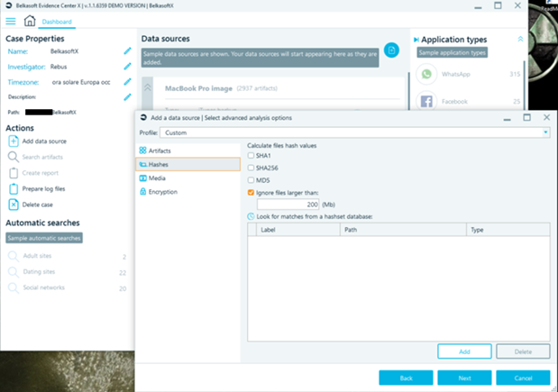
Task: Enable the SHA256 checkbox
Action: pyautogui.click(x=251, y=168)
